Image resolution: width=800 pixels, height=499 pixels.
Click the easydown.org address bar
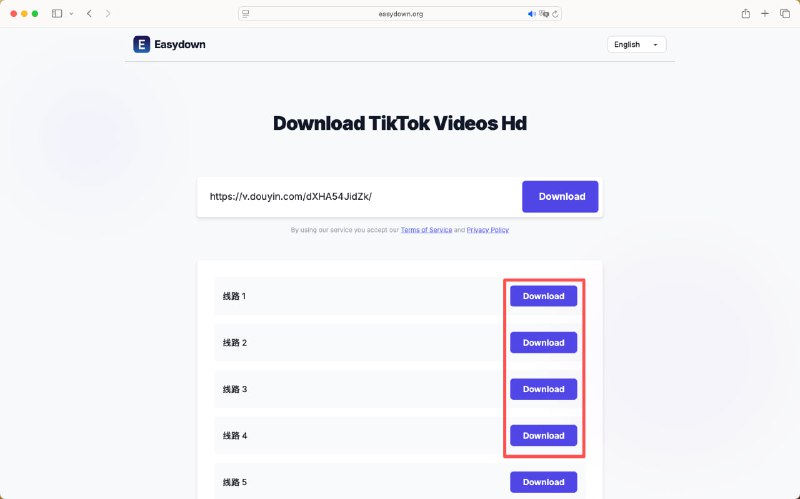click(x=400, y=14)
